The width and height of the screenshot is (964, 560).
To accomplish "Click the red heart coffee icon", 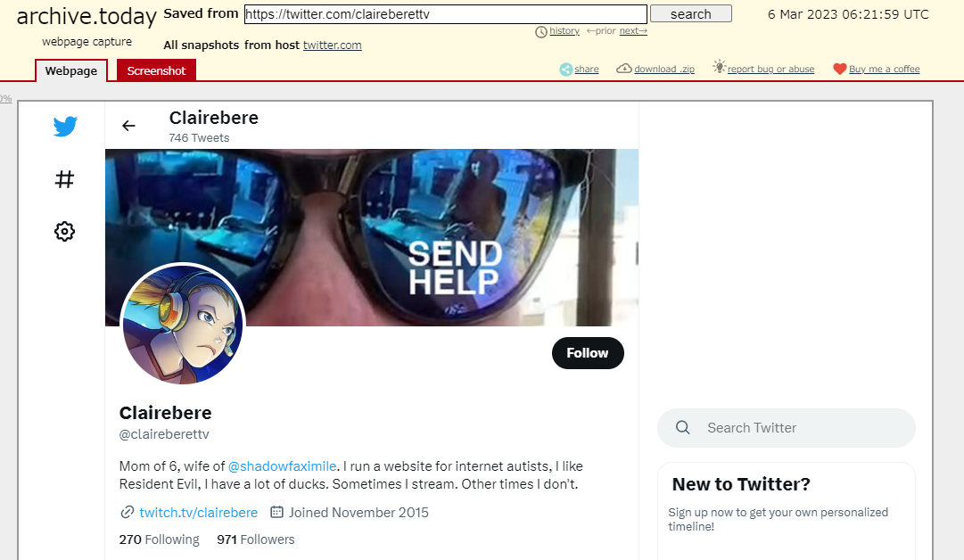I will pos(840,69).
